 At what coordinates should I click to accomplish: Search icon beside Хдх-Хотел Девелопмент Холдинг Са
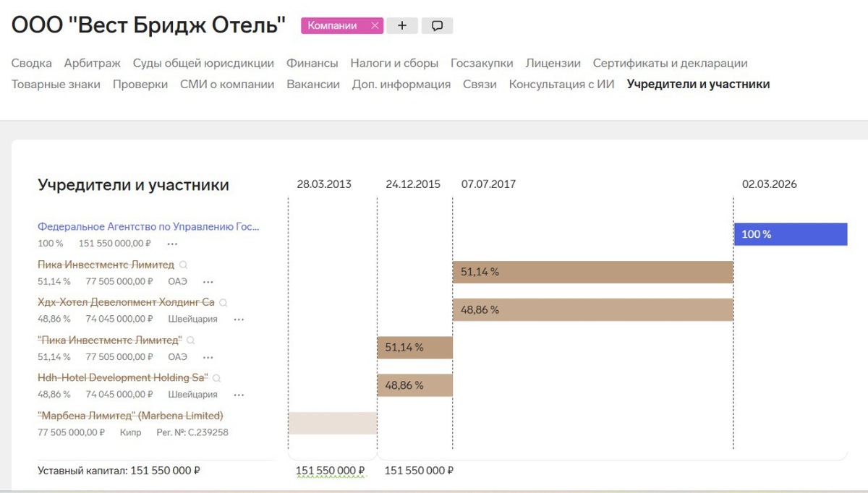click(224, 302)
